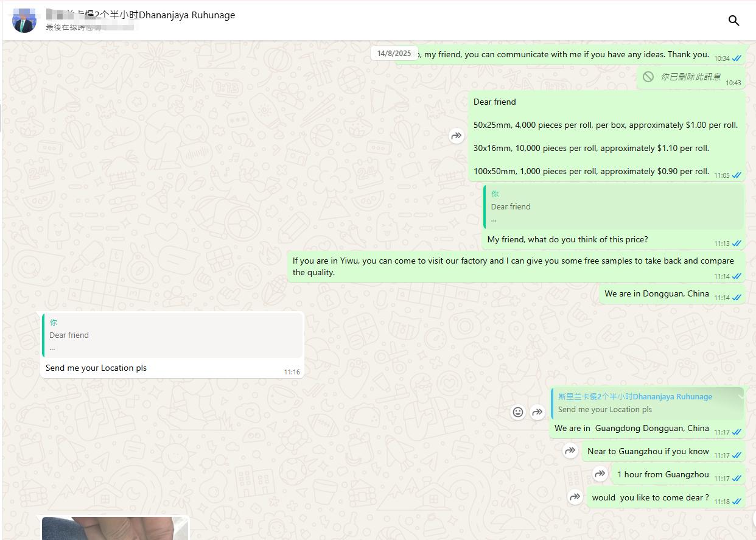This screenshot has height=540, width=756.
Task: Open quoted 'Dear friend' above price question
Action: tap(614, 207)
